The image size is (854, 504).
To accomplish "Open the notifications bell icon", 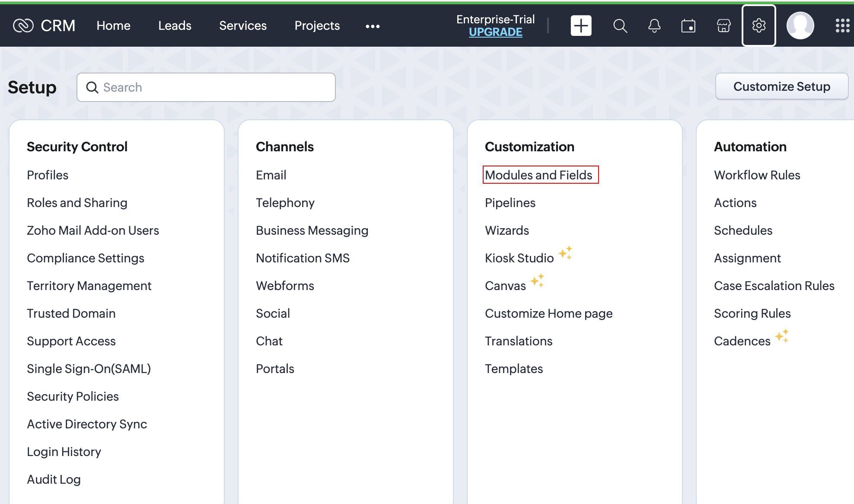I will coord(654,26).
